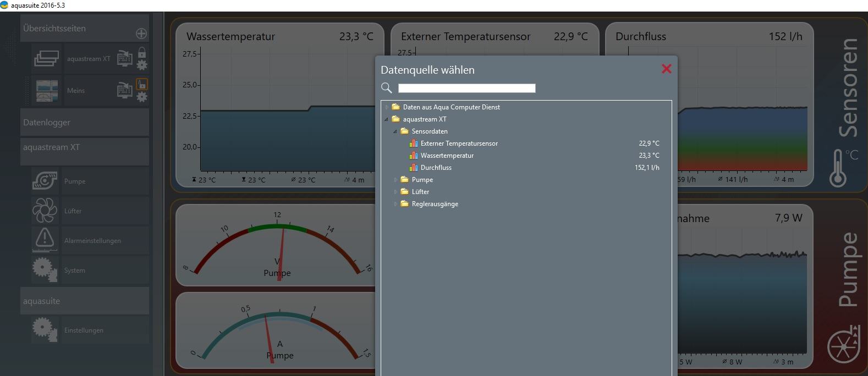The width and height of the screenshot is (868, 376).
Task: Click desktop mode icon for aquastream XT page
Action: pos(125,58)
